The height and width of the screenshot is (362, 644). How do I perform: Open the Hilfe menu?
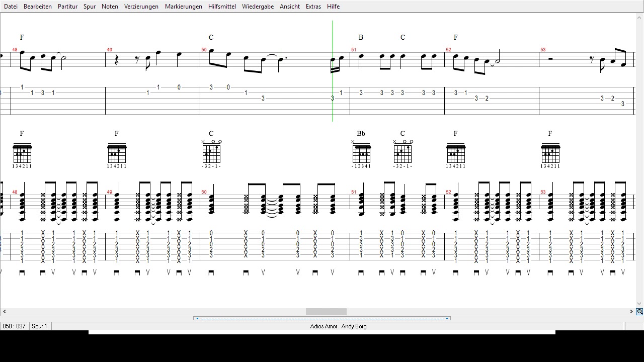[333, 7]
